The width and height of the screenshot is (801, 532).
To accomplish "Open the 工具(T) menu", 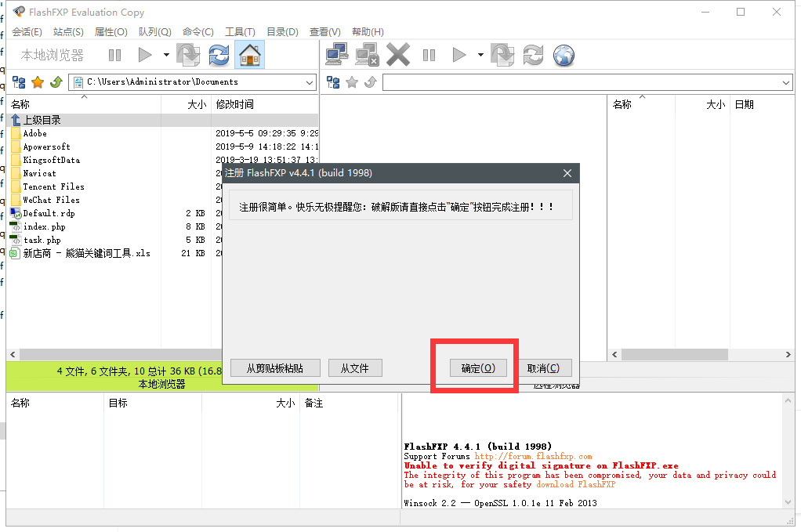I will tap(240, 32).
